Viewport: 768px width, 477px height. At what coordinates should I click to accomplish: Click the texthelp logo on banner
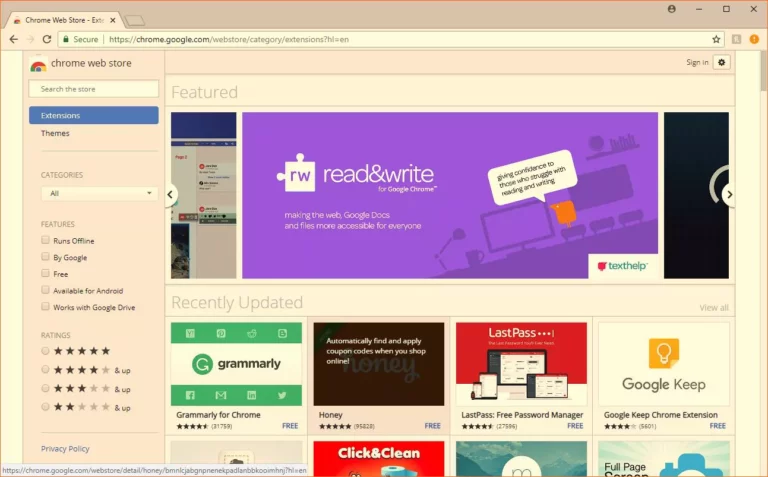pyautogui.click(x=623, y=266)
